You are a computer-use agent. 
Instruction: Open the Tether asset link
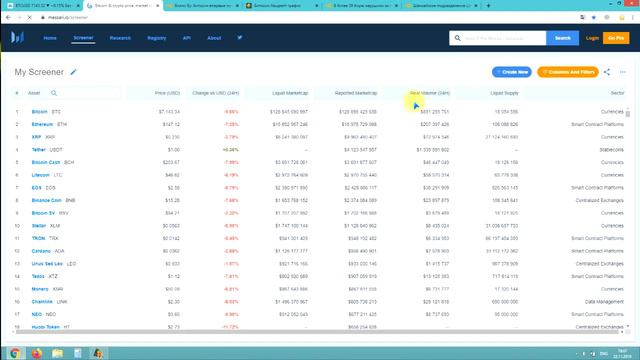pyautogui.click(x=38, y=150)
